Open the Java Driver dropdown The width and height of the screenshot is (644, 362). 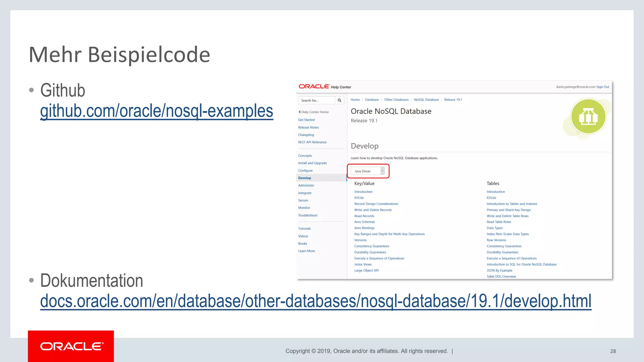click(x=368, y=171)
